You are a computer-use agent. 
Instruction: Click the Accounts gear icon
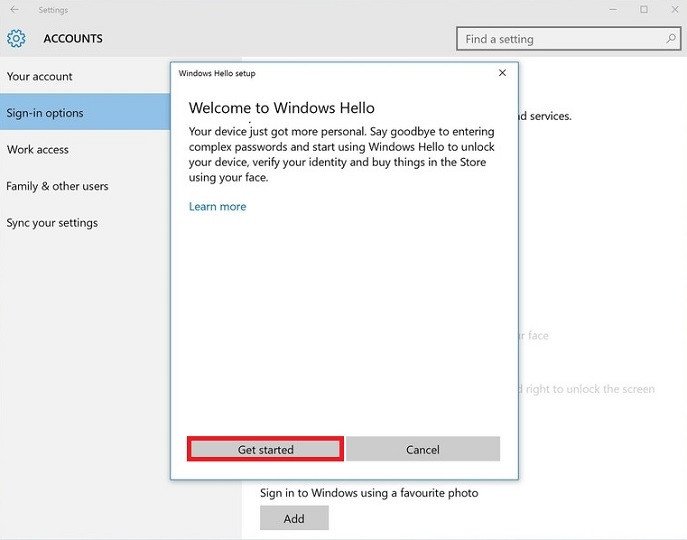click(16, 39)
